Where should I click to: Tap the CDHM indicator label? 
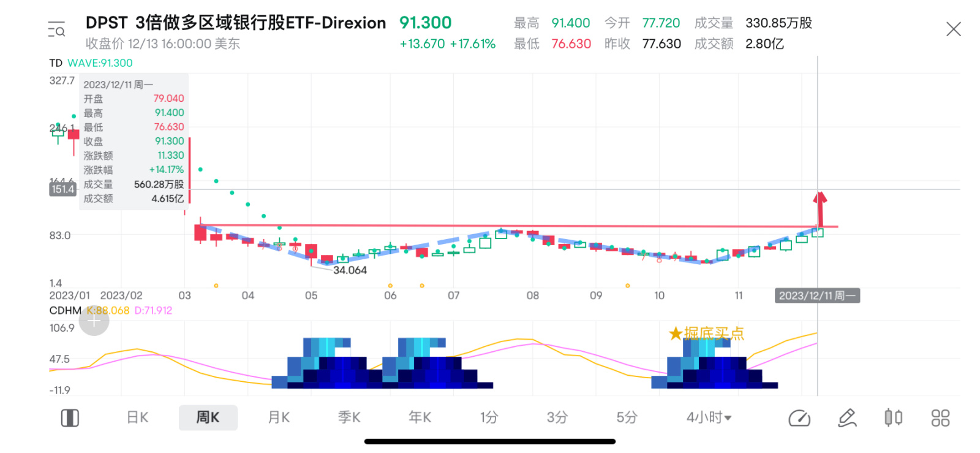65,310
